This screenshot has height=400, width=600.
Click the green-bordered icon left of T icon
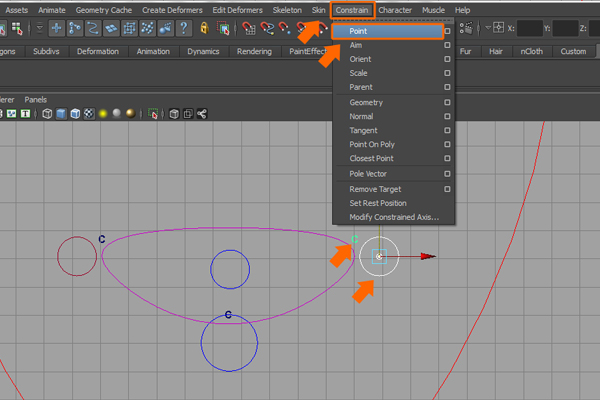[x=11, y=114]
